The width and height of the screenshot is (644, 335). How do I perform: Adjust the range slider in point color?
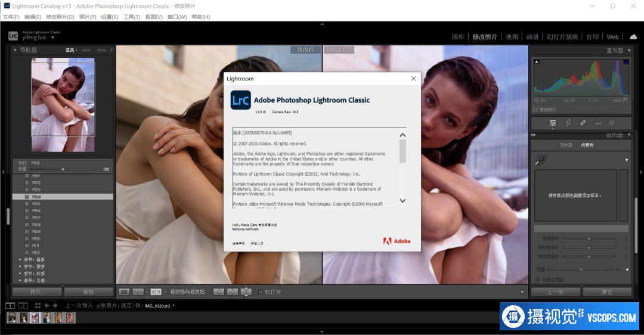[x=581, y=269]
